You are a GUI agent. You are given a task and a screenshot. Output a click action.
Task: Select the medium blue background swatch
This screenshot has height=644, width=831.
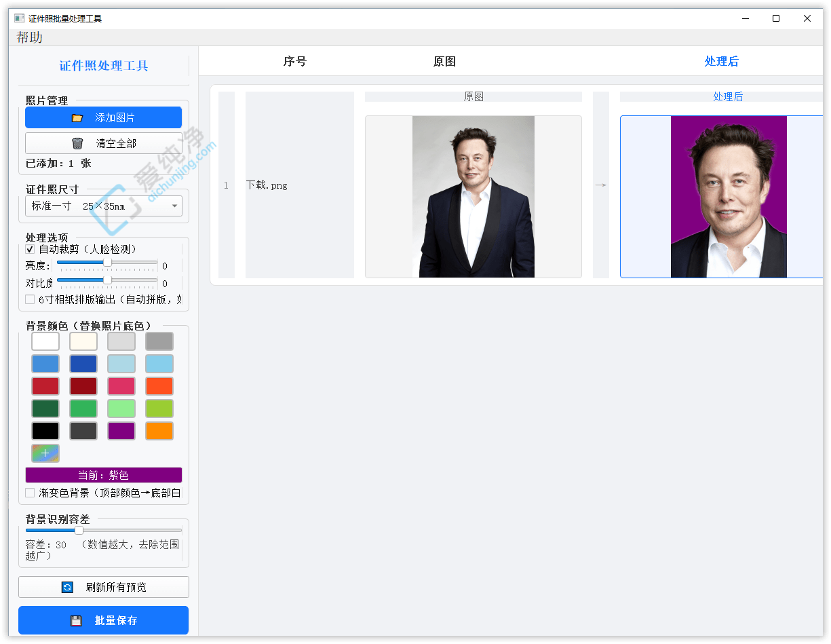pyautogui.click(x=45, y=364)
